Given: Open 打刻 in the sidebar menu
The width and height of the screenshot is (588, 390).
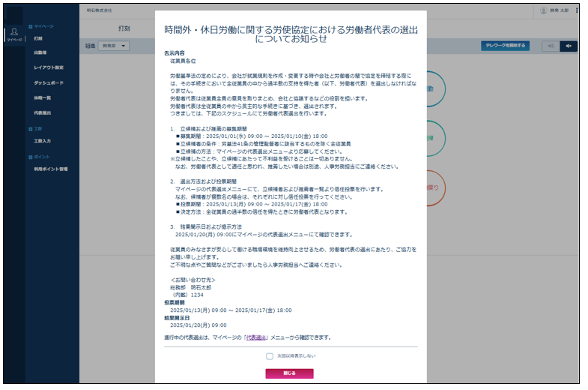Looking at the screenshot, I should (x=38, y=39).
